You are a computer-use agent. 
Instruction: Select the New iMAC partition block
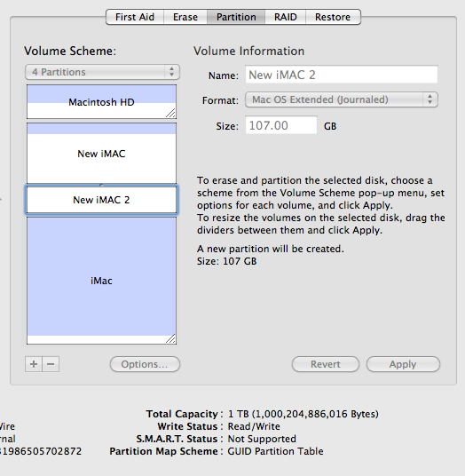coord(101,154)
